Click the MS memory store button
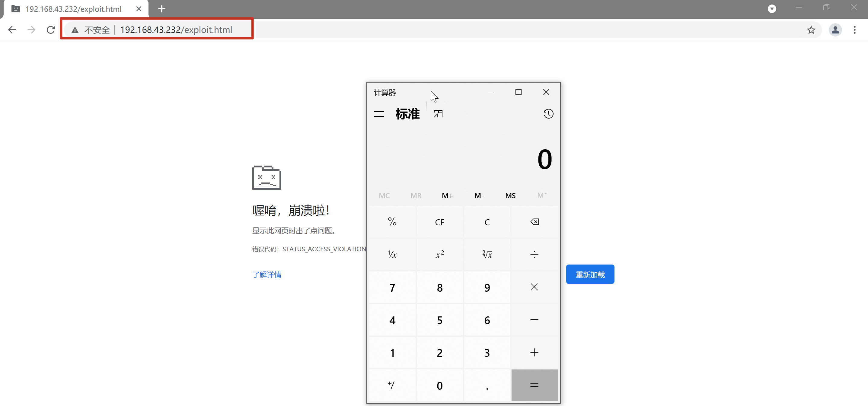Viewport: 868px width, 406px height. tap(510, 195)
